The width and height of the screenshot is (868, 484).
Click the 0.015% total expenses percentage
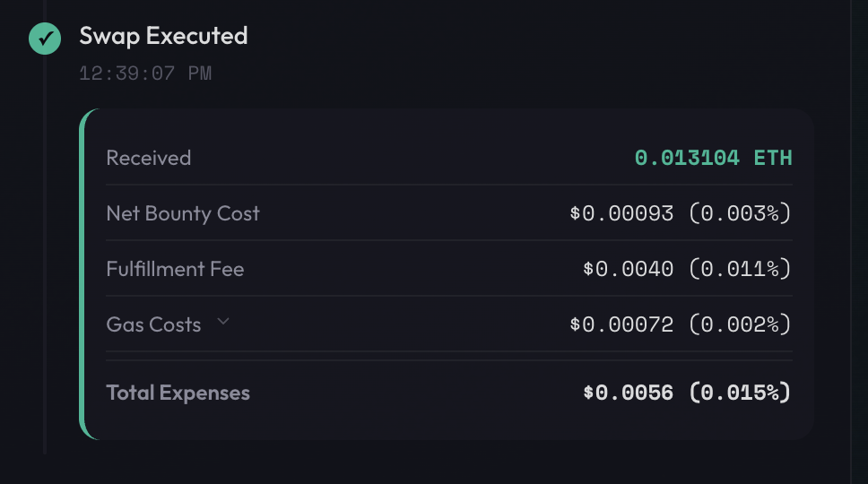click(740, 393)
